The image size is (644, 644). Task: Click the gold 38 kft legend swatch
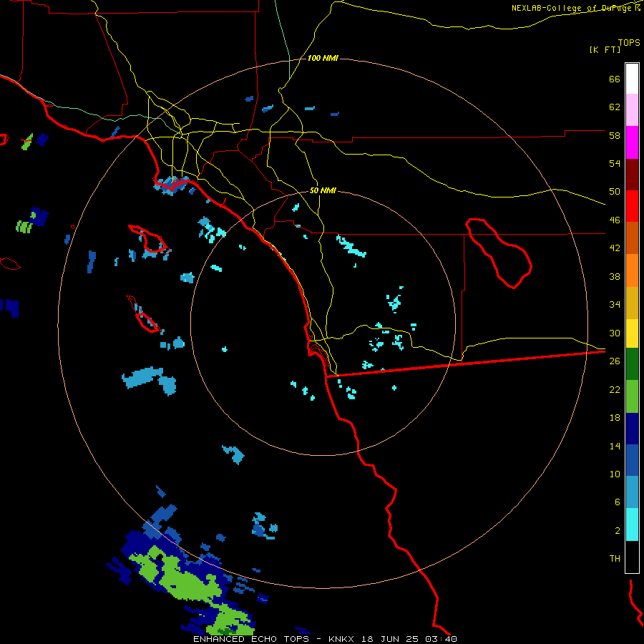(x=632, y=303)
